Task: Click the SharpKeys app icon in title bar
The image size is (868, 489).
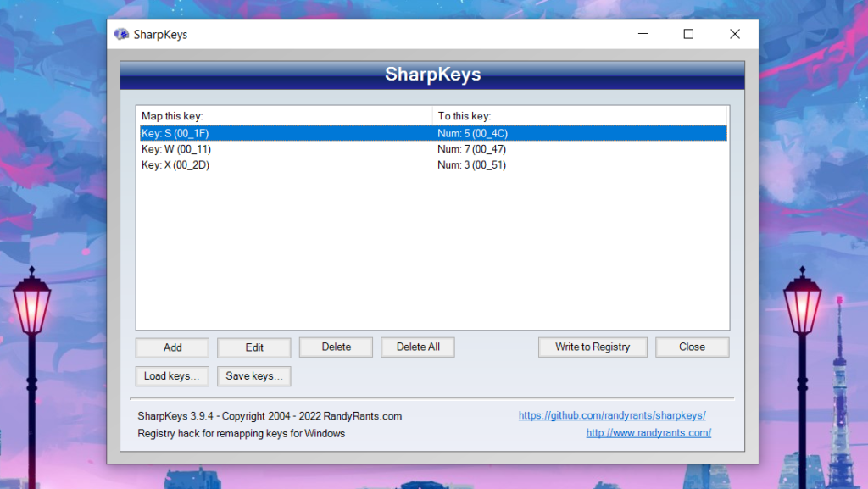Action: 121,34
